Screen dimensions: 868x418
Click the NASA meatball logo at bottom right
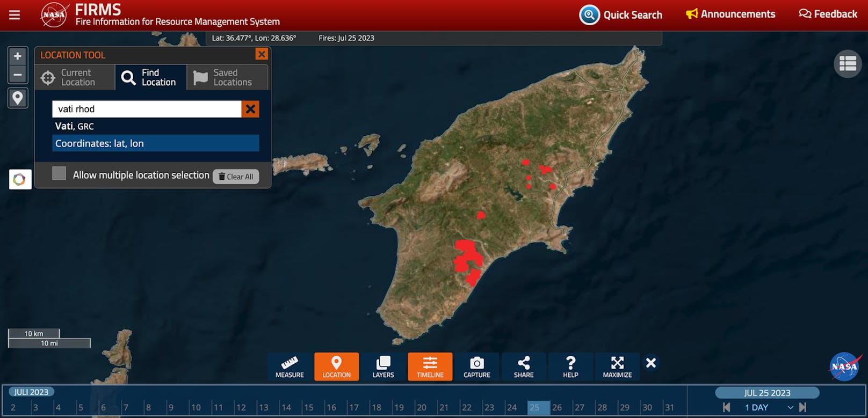tap(845, 366)
